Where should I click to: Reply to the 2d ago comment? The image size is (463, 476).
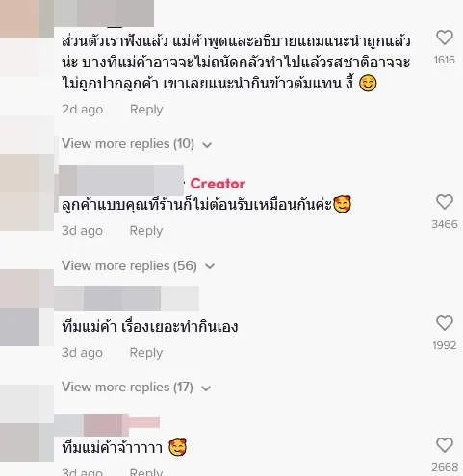(x=146, y=110)
